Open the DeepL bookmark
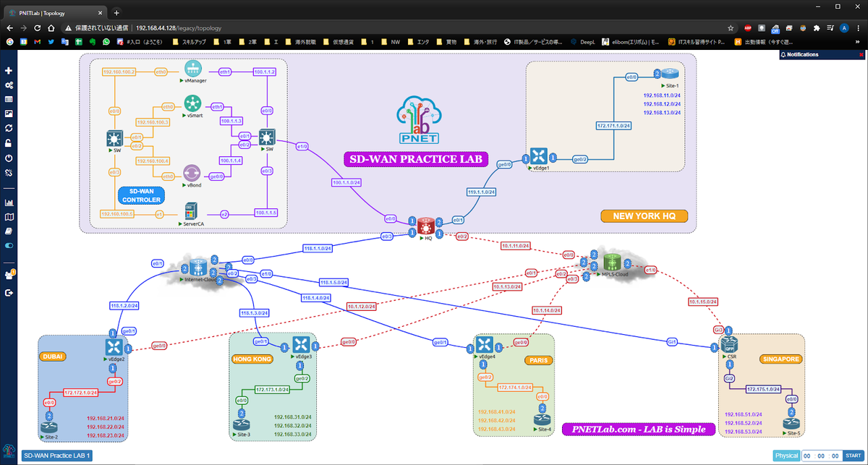868x465 pixels. tap(583, 42)
